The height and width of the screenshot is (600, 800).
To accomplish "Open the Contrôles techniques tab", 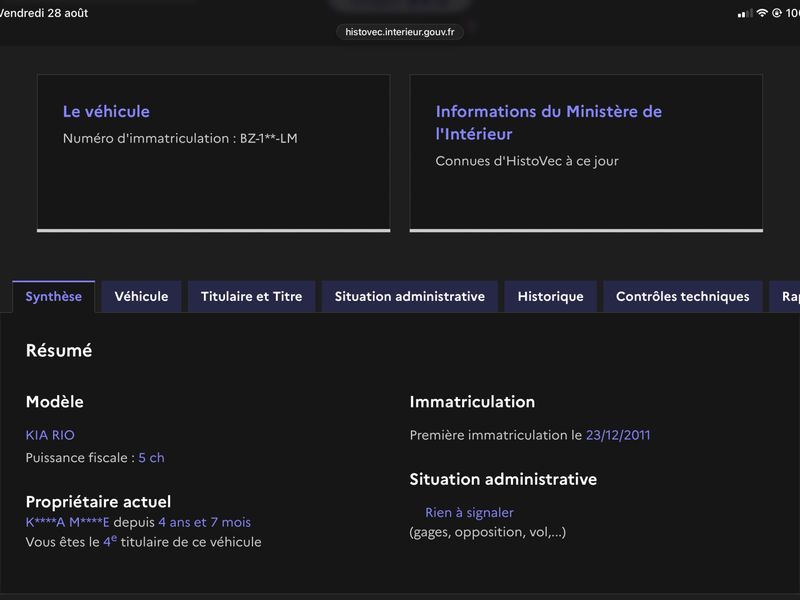I will [x=683, y=296].
